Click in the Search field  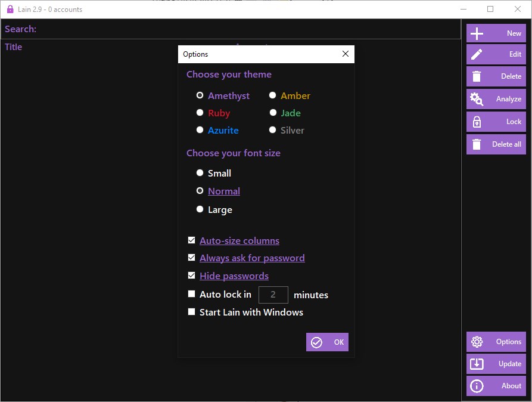click(x=231, y=29)
